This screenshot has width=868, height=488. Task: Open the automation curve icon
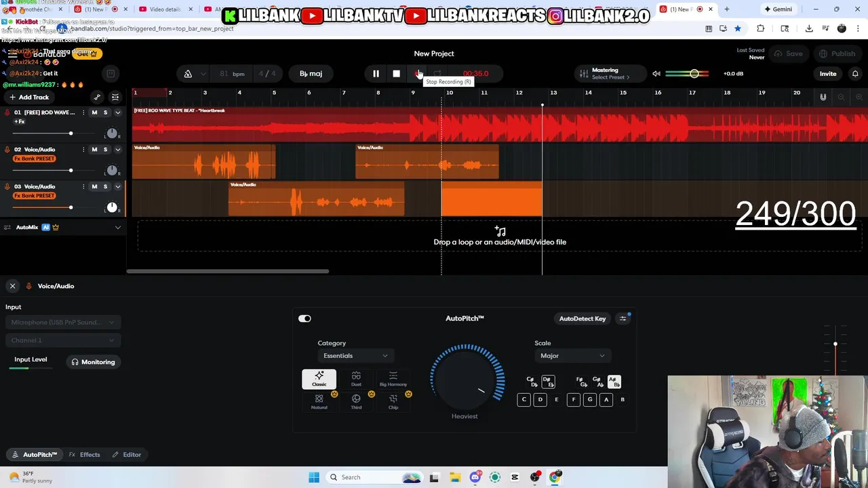97,97
